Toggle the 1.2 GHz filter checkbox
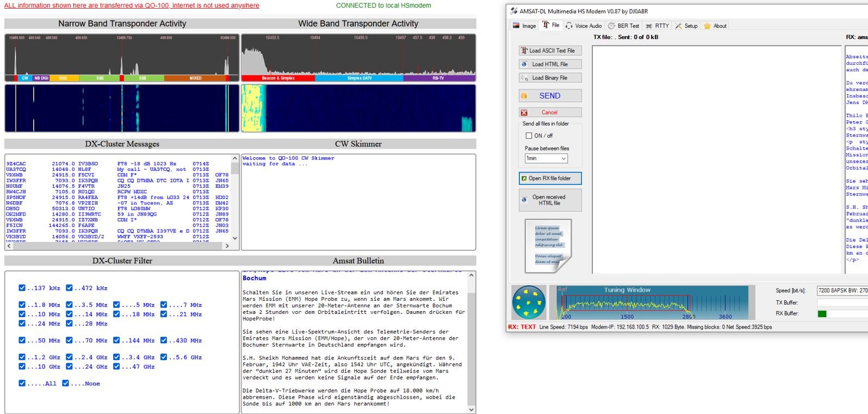The width and height of the screenshot is (868, 414). pyautogui.click(x=22, y=357)
